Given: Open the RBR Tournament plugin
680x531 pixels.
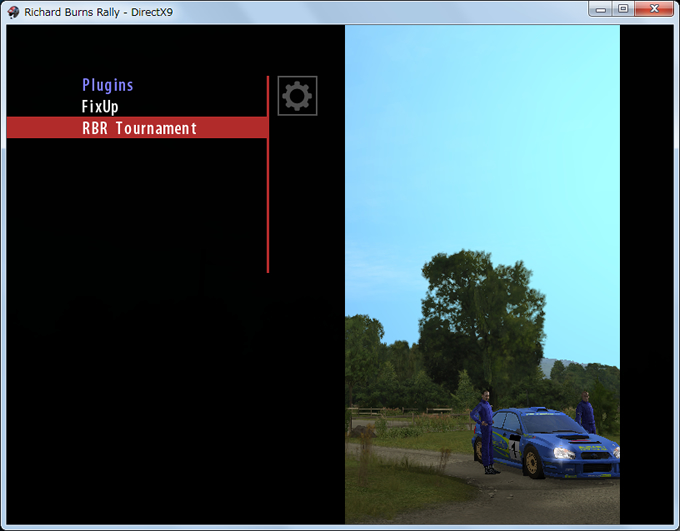Looking at the screenshot, I should coord(137,128).
